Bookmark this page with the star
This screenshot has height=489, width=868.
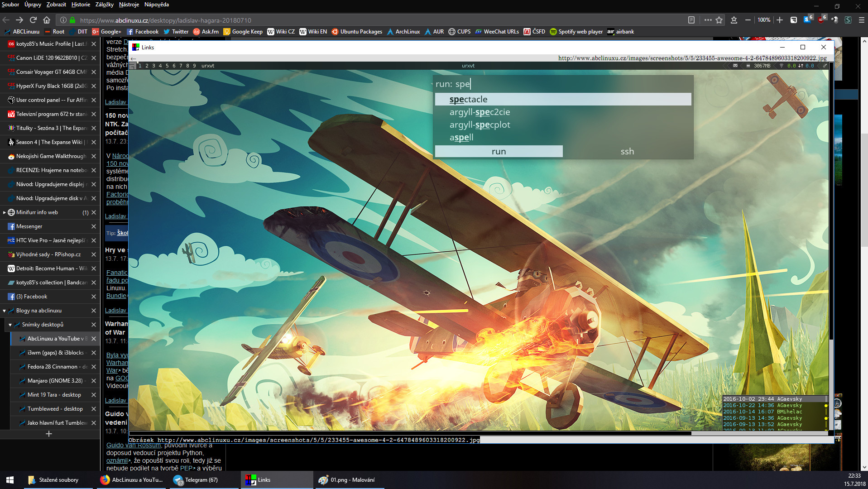719,20
